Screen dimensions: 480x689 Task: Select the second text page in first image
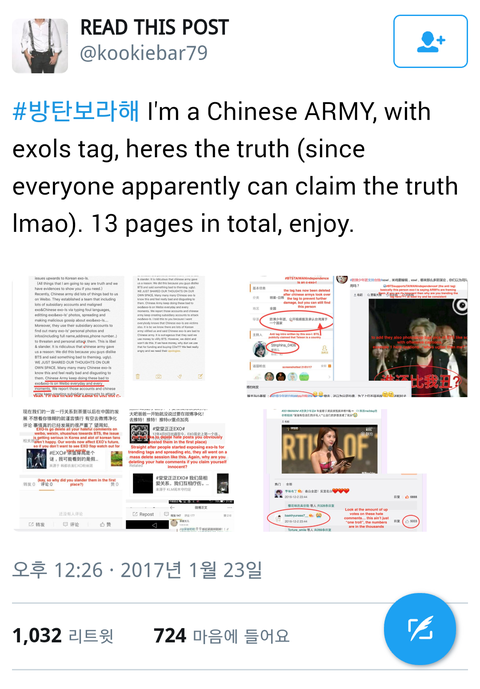point(170,330)
